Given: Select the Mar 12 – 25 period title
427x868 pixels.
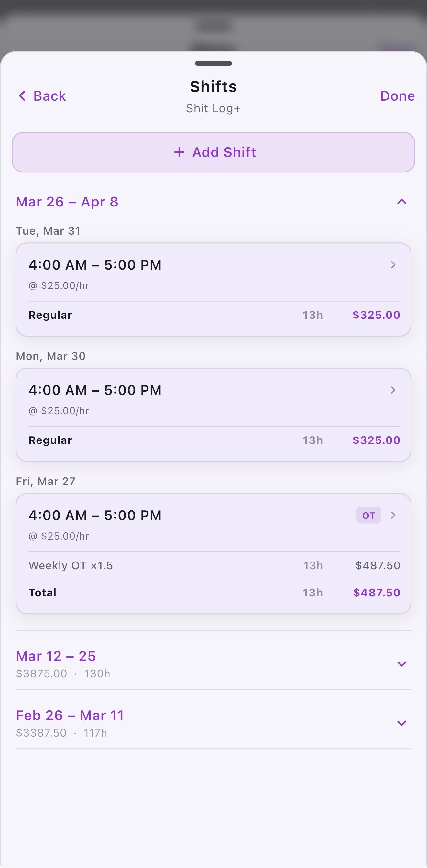Looking at the screenshot, I should click(x=56, y=656).
